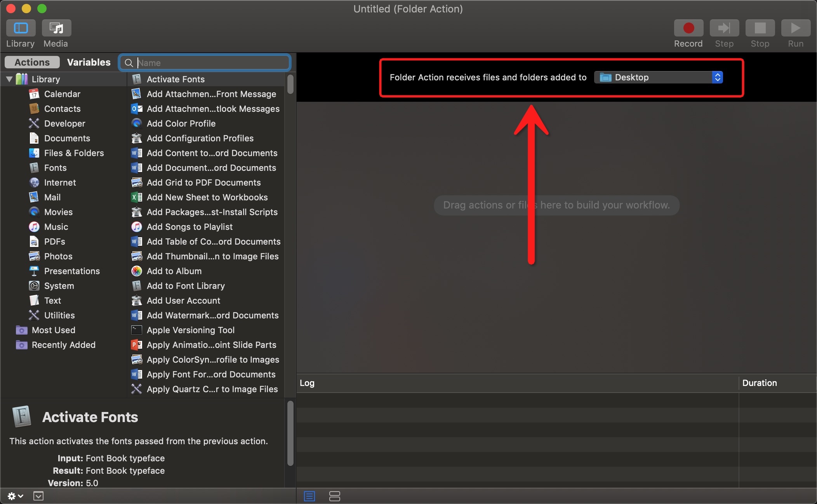Collapse the Library disclosure triangle
817x504 pixels.
pyautogui.click(x=9, y=79)
